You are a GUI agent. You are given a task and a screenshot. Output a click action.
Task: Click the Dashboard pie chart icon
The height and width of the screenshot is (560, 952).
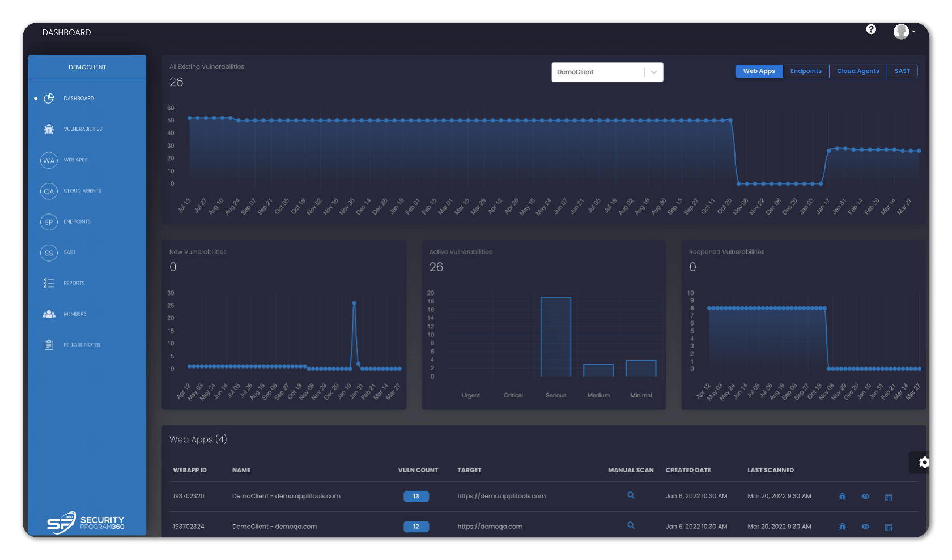point(49,99)
